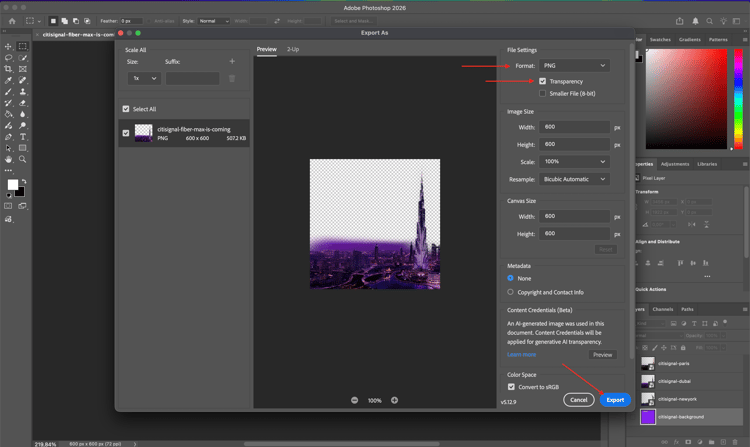The width and height of the screenshot is (750, 447).
Task: Open the Swatches panel tab
Action: [660, 40]
